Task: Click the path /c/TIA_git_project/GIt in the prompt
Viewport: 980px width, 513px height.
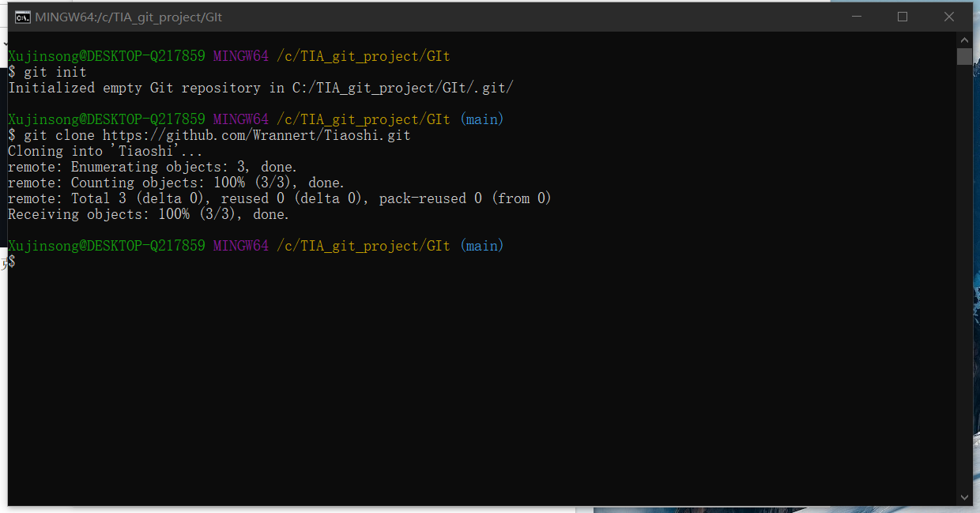Action: point(364,55)
